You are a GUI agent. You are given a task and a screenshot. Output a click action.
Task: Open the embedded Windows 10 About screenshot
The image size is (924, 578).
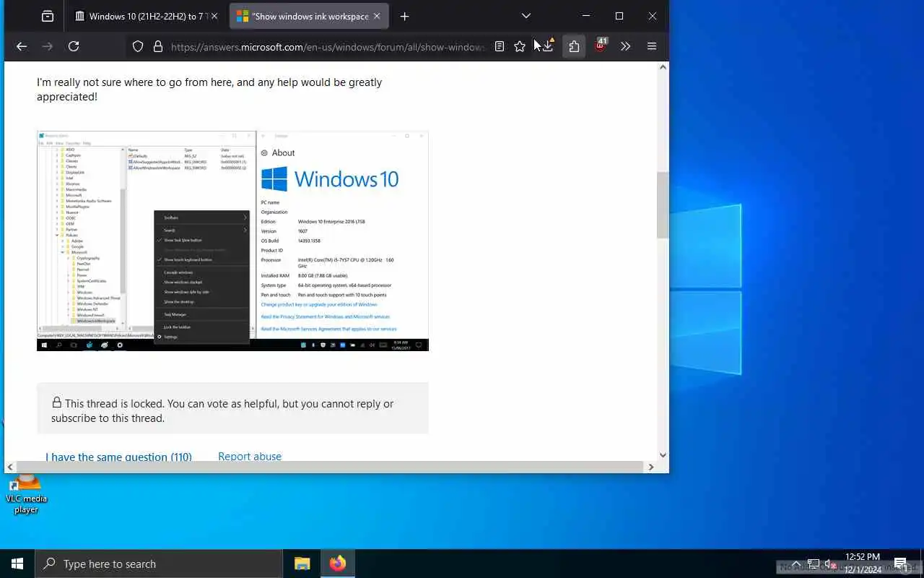click(232, 241)
